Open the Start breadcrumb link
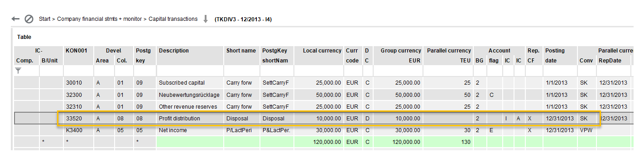The height and width of the screenshot is (167, 644). (44, 19)
